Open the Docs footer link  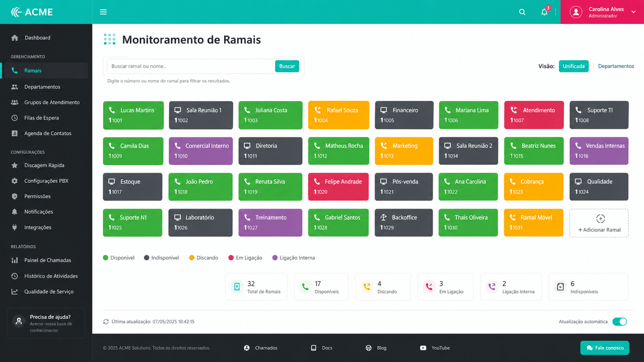click(322, 348)
